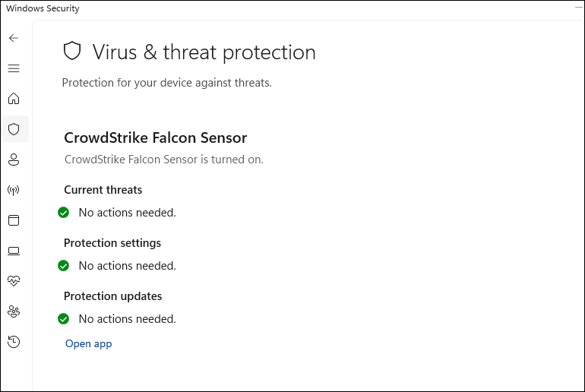The image size is (585, 392).
Task: Click the Open app link
Action: [88, 344]
